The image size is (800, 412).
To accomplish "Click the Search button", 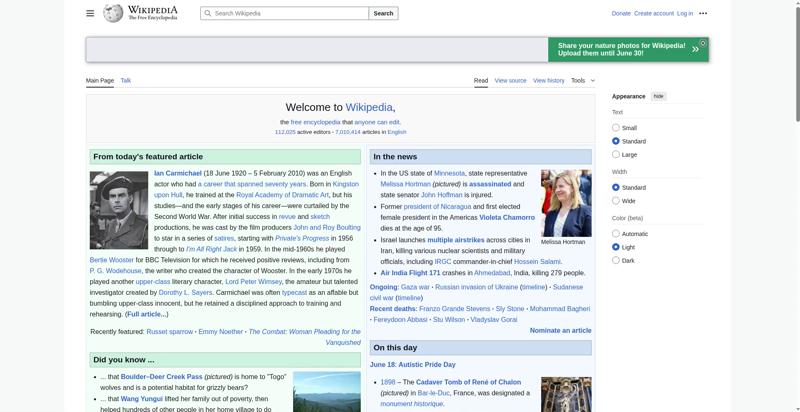I will (x=383, y=13).
